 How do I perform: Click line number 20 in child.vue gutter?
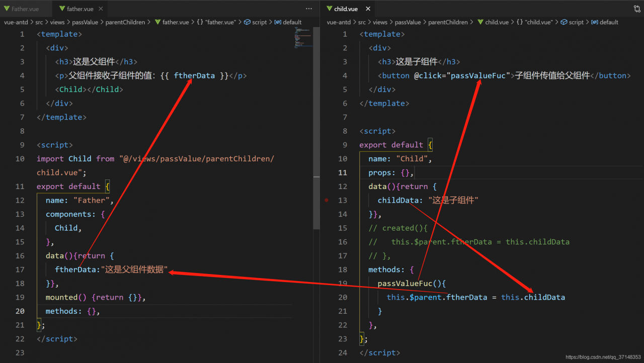tap(343, 297)
